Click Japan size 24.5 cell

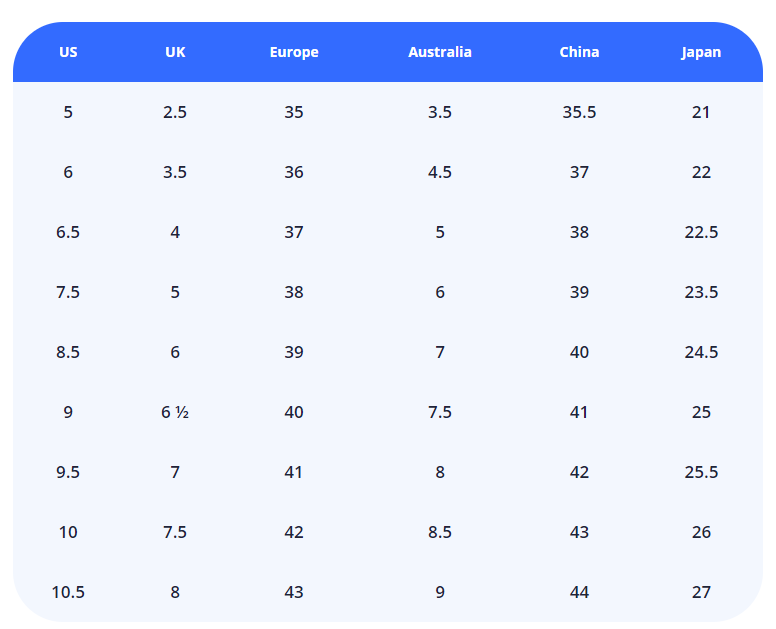tap(701, 352)
